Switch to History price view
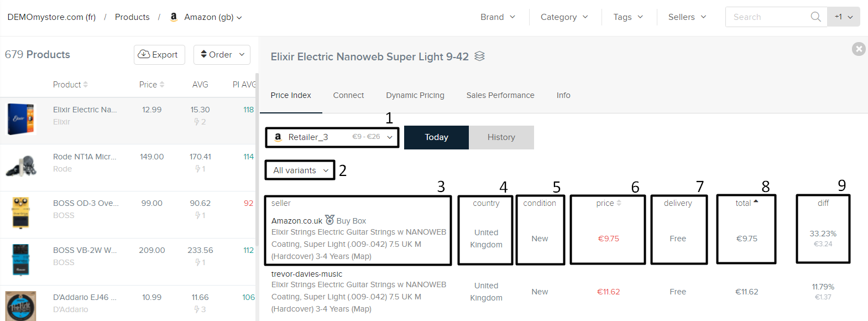 coord(501,137)
